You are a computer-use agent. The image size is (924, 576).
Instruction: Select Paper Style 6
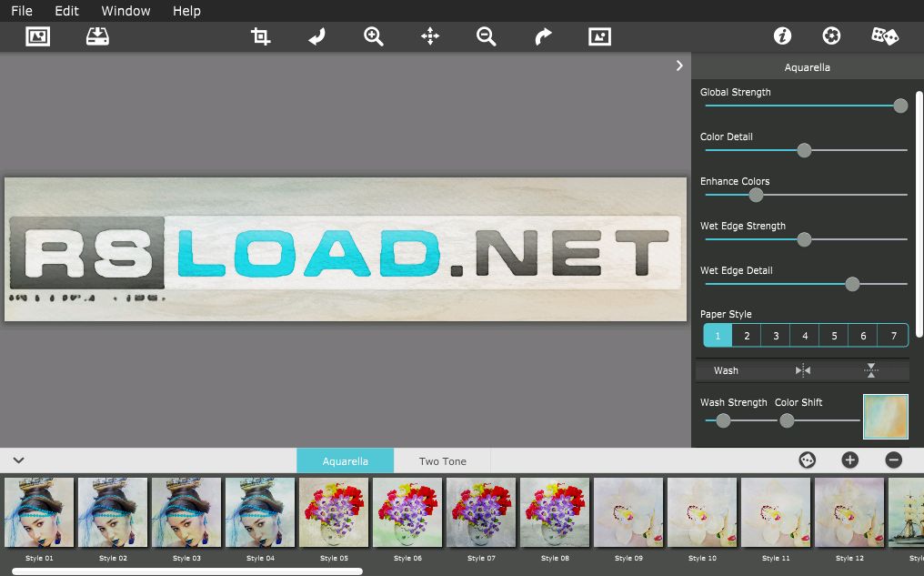coord(863,336)
